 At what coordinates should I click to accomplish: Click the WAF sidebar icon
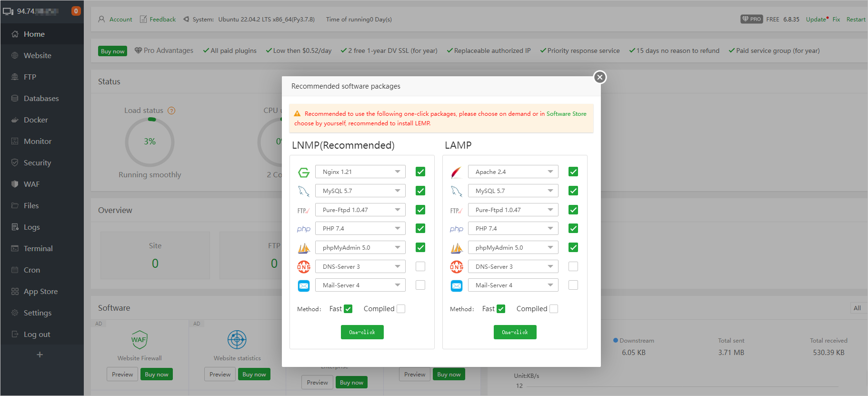pos(15,184)
